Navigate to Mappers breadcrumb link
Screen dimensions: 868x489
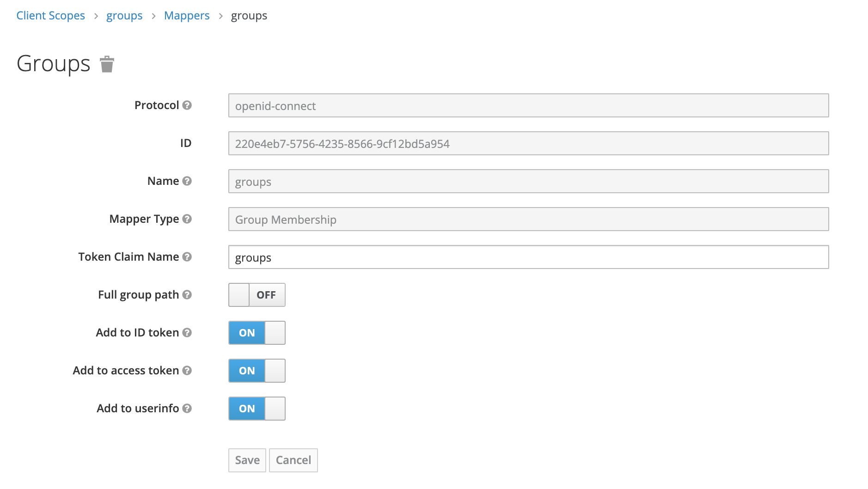(187, 16)
